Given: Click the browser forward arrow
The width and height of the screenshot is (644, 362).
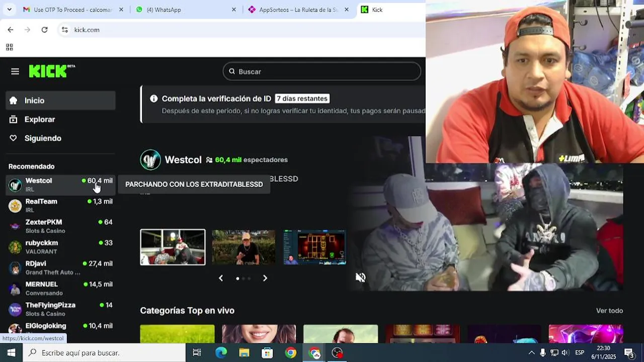Looking at the screenshot, I should point(28,30).
